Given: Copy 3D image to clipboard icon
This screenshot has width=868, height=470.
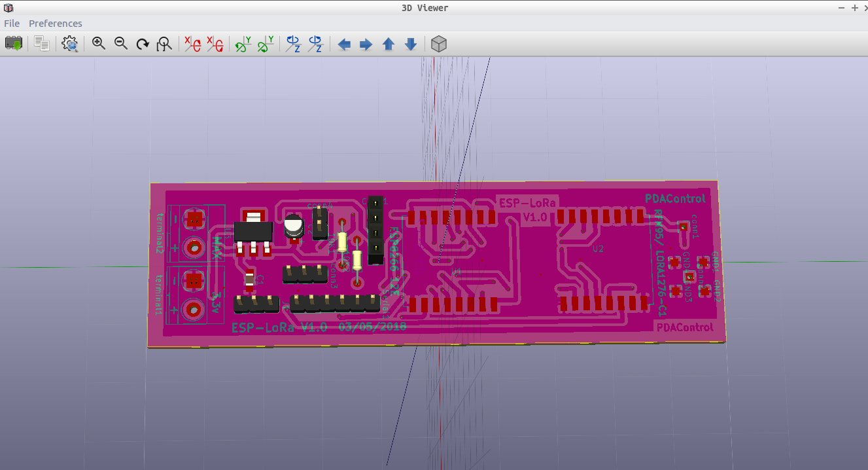Looking at the screenshot, I should (x=42, y=44).
